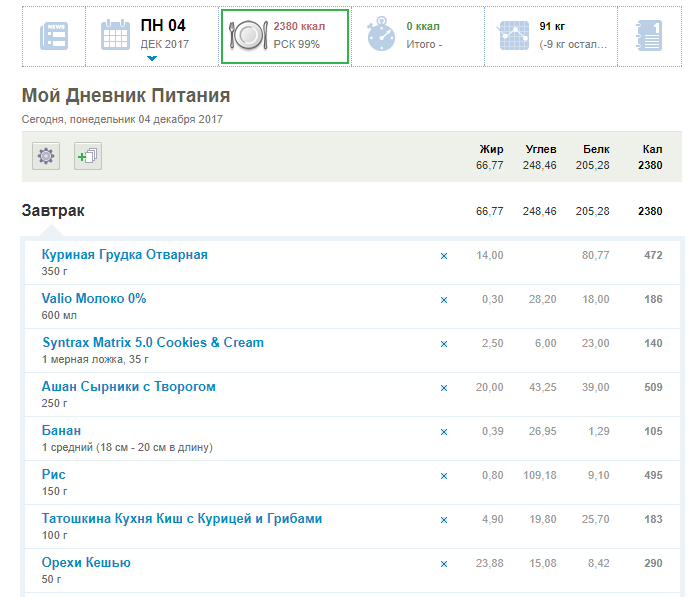Open the plate icon food diary tab
Image resolution: width=692 pixels, height=597 pixels.
pyautogui.click(x=246, y=36)
